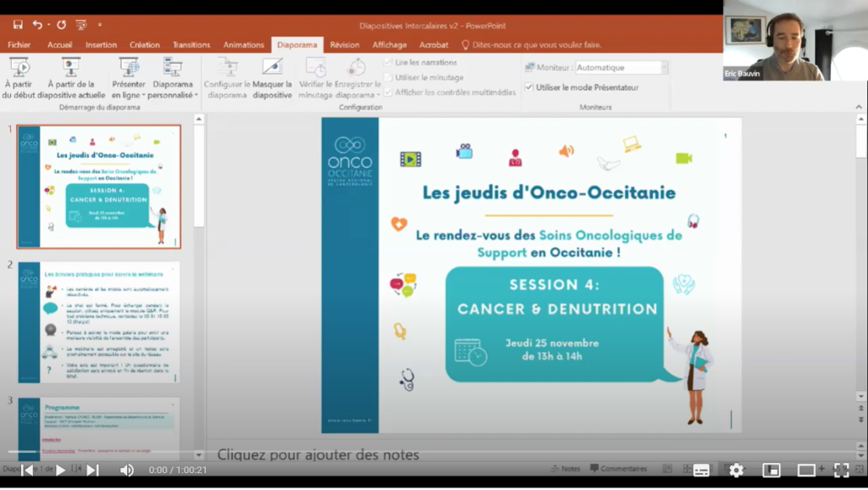
Task: Toggle video subtitles button
Action: (701, 470)
